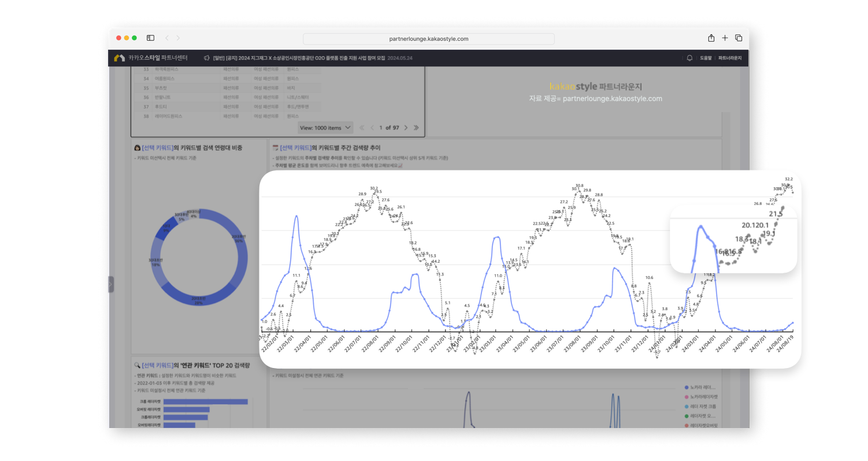Click the 30.2 temperature peak label

(374, 188)
